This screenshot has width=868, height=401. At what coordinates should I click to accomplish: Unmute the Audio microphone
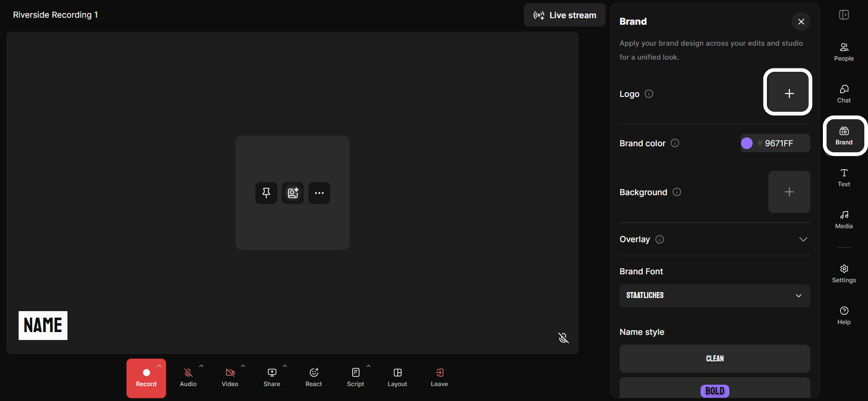point(188,378)
